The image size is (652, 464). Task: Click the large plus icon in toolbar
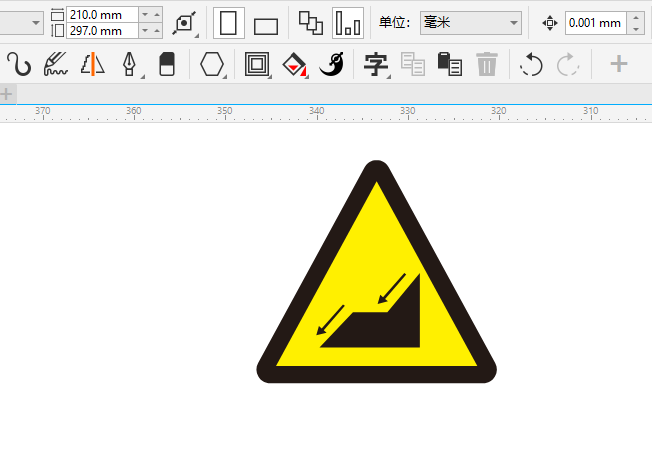point(619,64)
